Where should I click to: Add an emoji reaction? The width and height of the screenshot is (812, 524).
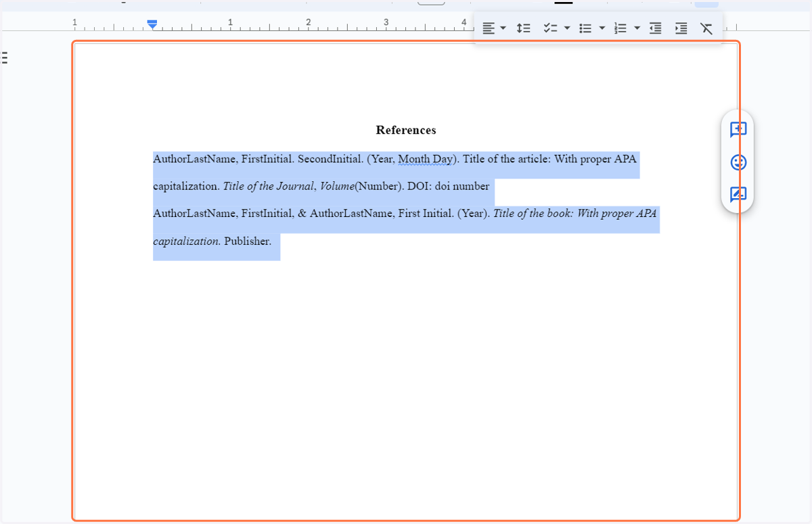738,162
